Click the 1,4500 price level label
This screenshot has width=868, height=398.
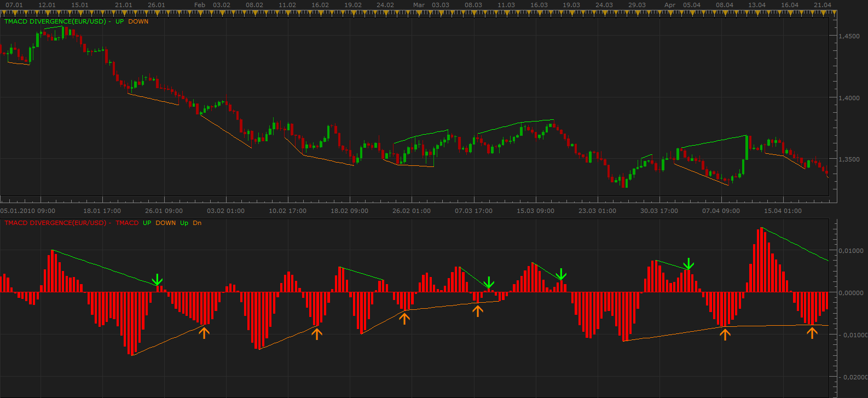(x=849, y=36)
